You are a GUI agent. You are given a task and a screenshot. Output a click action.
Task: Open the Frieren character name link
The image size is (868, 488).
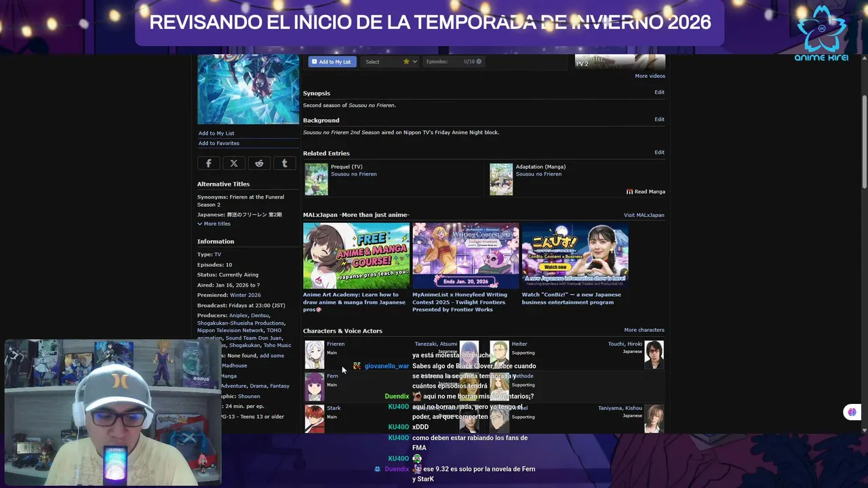tap(336, 344)
